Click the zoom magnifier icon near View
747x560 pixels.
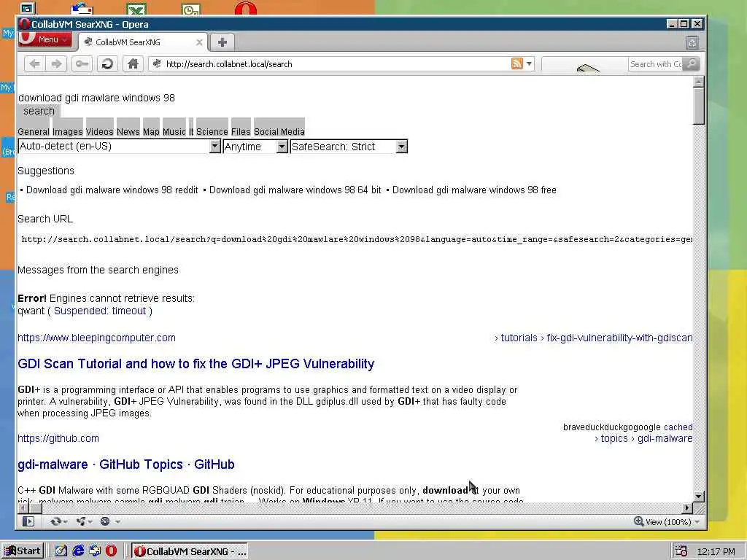638,521
